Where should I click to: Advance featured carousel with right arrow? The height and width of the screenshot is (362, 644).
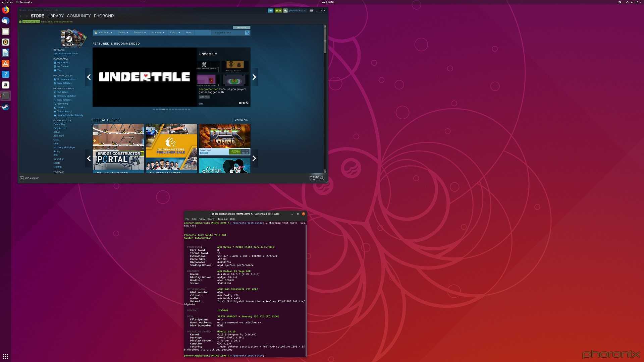pos(254,77)
